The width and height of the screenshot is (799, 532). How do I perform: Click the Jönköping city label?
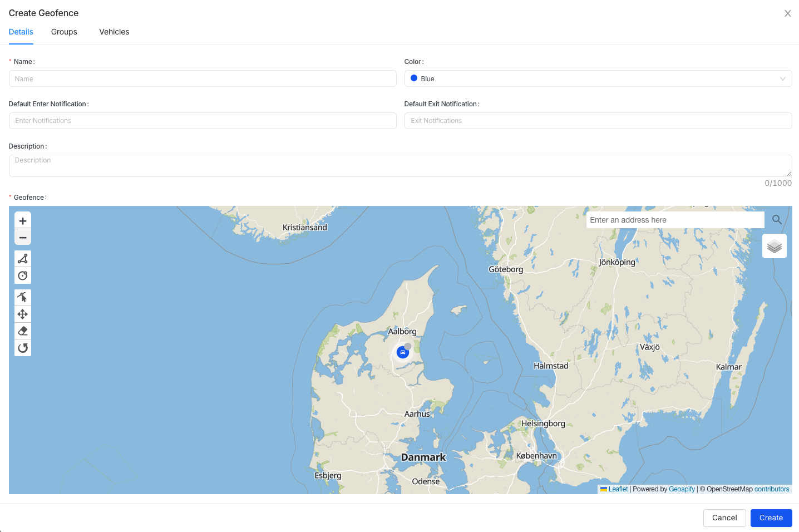tap(617, 262)
